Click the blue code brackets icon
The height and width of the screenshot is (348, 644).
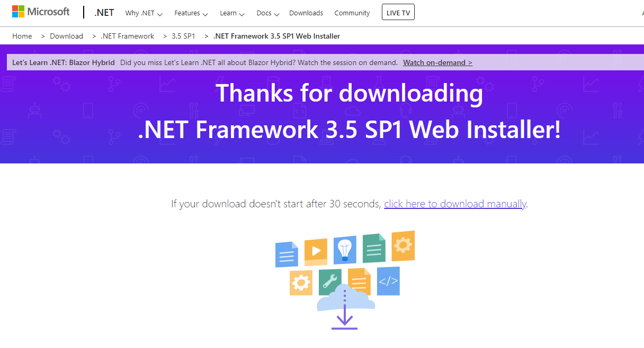tap(388, 281)
